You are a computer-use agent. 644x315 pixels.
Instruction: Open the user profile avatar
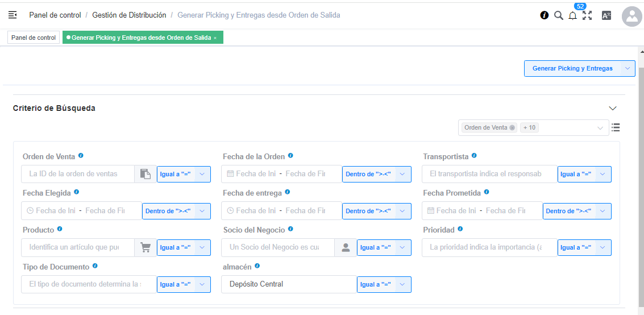click(x=632, y=16)
